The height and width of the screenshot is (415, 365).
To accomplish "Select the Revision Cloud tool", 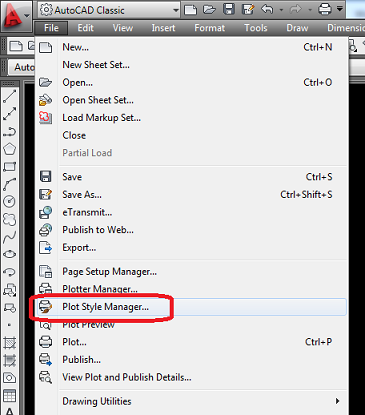I will [x=10, y=219].
